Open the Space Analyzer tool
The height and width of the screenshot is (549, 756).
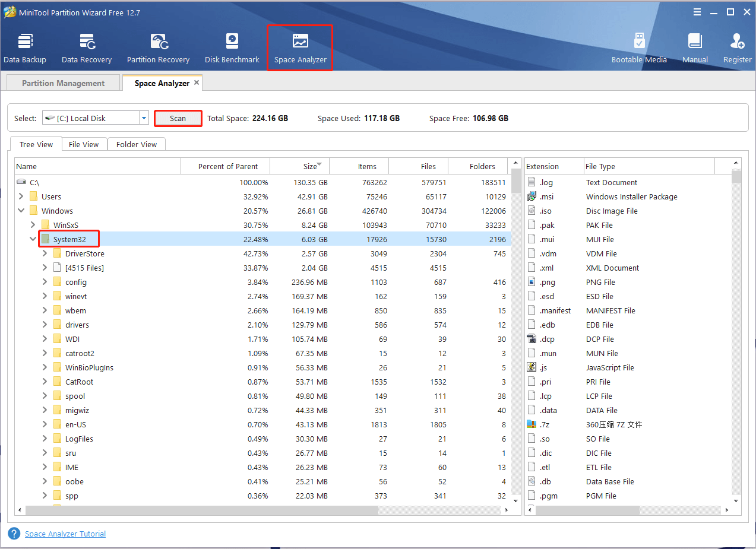(x=300, y=48)
